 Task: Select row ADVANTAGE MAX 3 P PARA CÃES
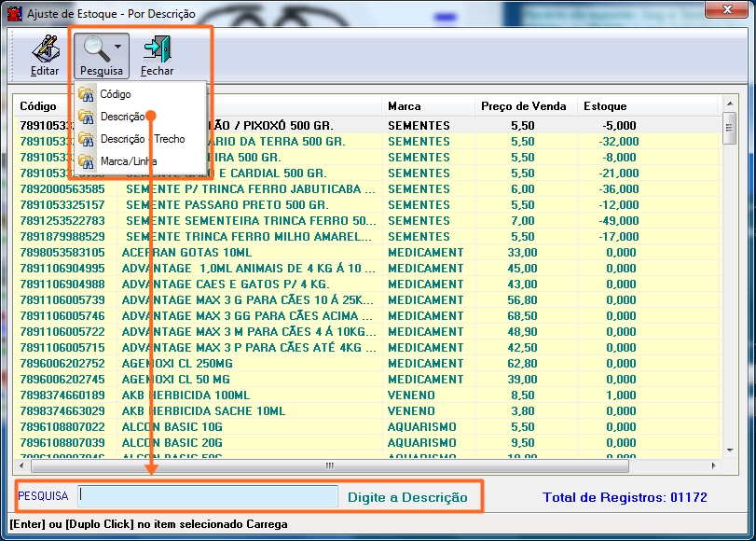pos(367,348)
